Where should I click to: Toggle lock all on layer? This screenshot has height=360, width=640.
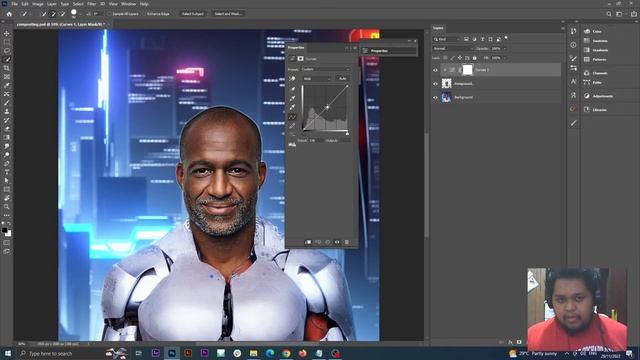coord(474,58)
